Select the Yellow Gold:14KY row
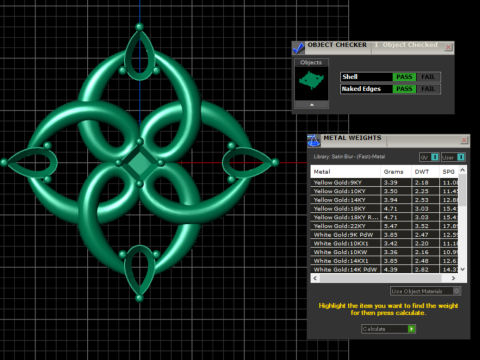480x360 pixels. click(x=385, y=200)
